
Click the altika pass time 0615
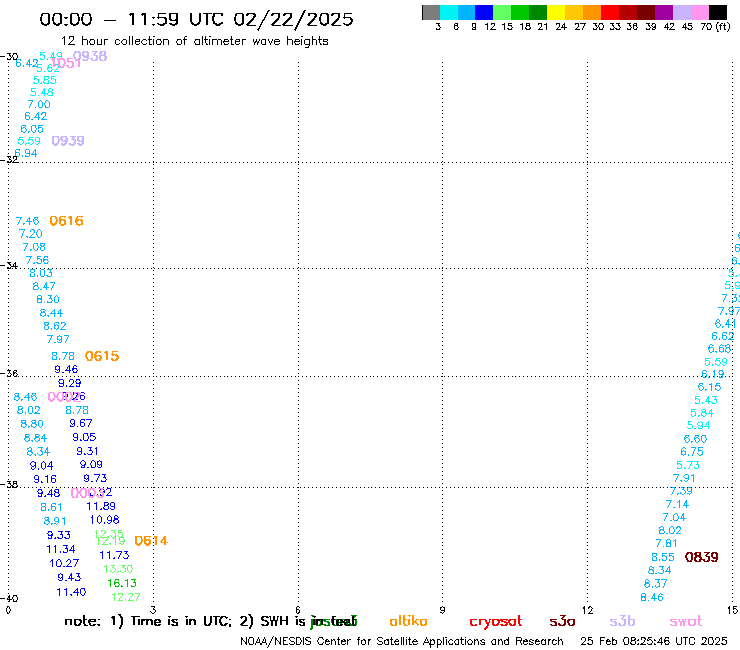102,356
